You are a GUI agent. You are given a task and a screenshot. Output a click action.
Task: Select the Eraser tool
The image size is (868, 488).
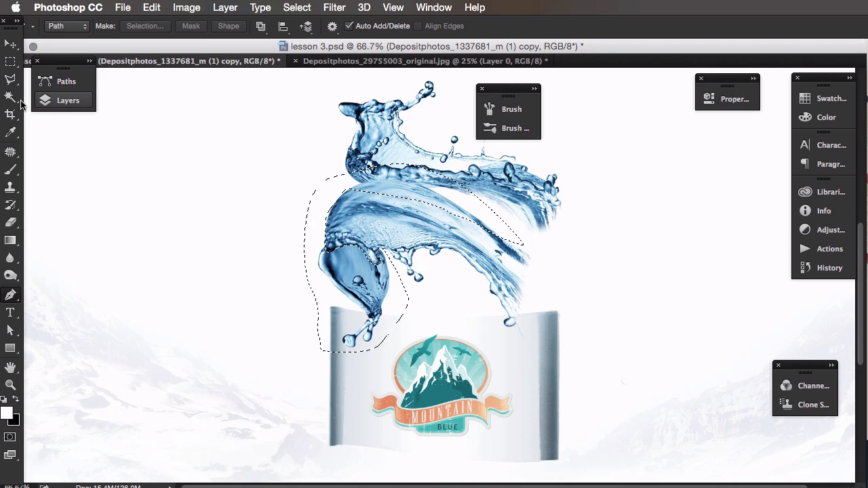click(10, 222)
